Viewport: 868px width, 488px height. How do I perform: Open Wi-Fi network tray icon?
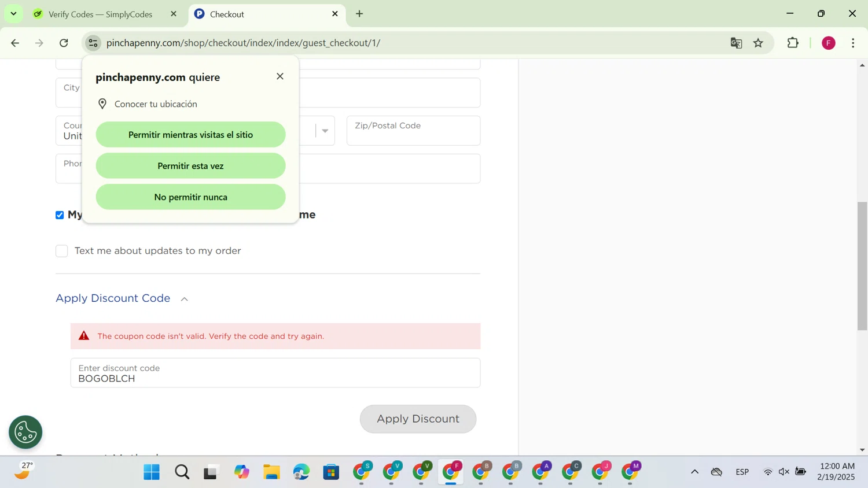click(768, 472)
